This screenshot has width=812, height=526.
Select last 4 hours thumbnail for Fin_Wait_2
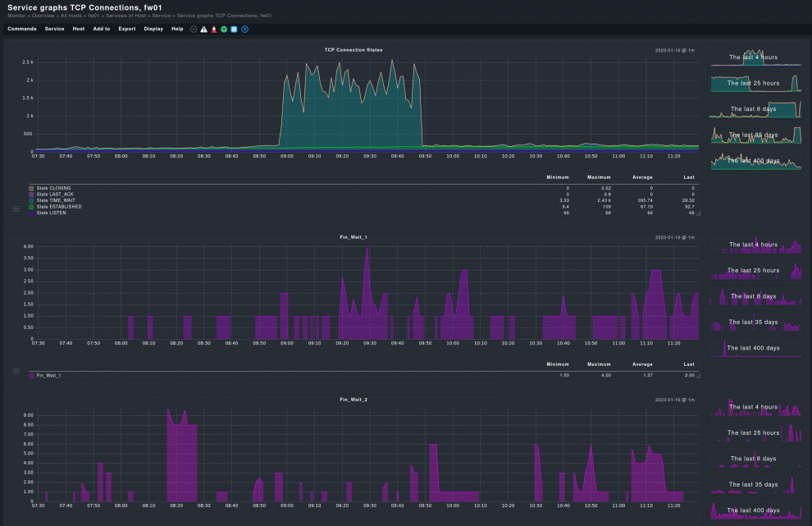[755, 407]
